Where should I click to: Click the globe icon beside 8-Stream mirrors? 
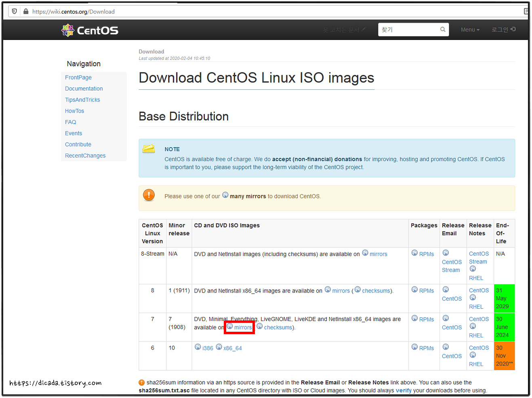pyautogui.click(x=365, y=253)
